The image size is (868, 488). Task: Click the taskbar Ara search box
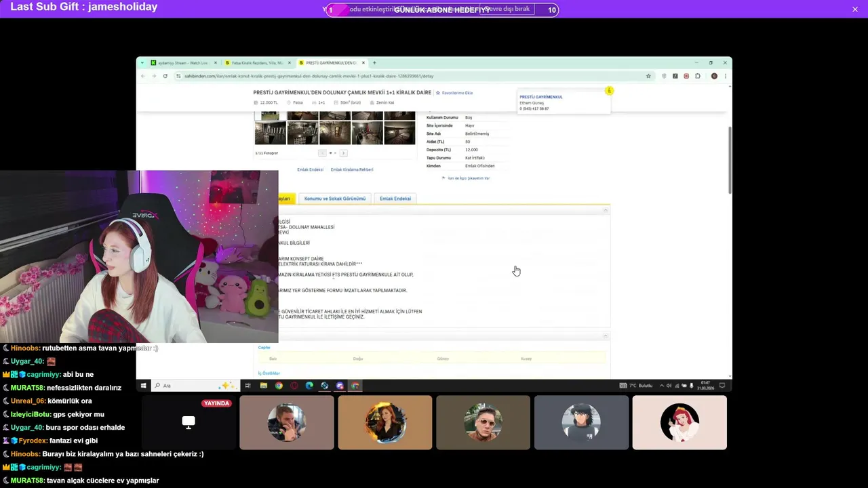pyautogui.click(x=195, y=386)
